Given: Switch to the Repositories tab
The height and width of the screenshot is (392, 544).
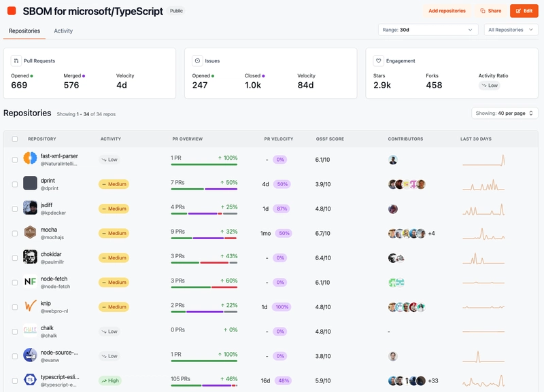Looking at the screenshot, I should 24,31.
